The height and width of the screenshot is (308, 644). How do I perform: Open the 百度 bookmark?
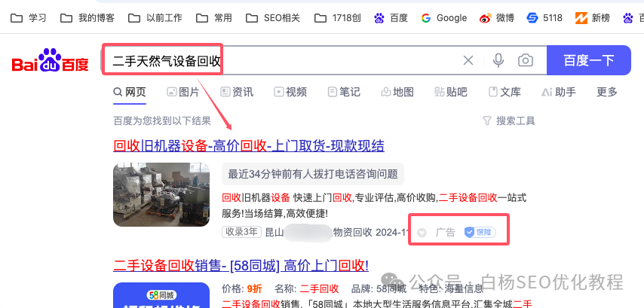point(391,18)
